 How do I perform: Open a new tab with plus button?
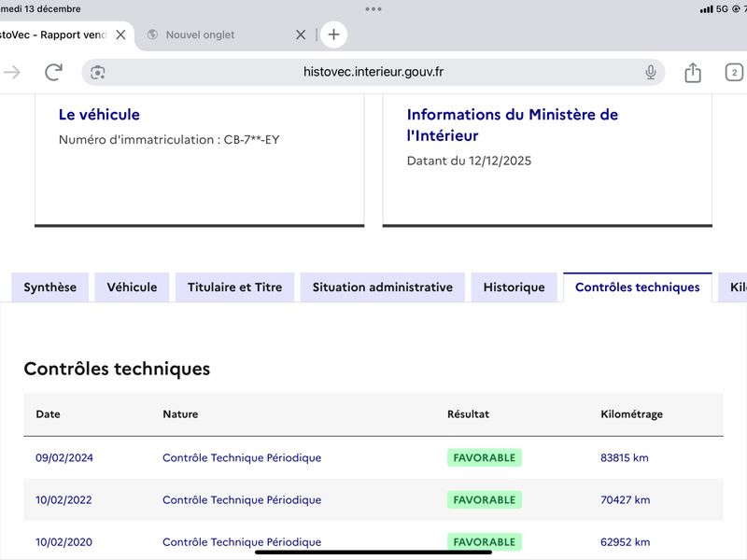pos(333,35)
